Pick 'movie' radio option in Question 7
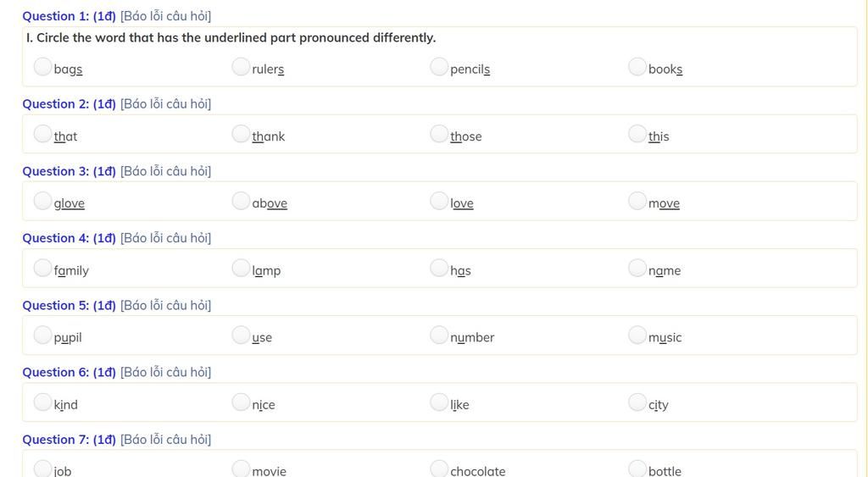The image size is (868, 477). click(241, 469)
